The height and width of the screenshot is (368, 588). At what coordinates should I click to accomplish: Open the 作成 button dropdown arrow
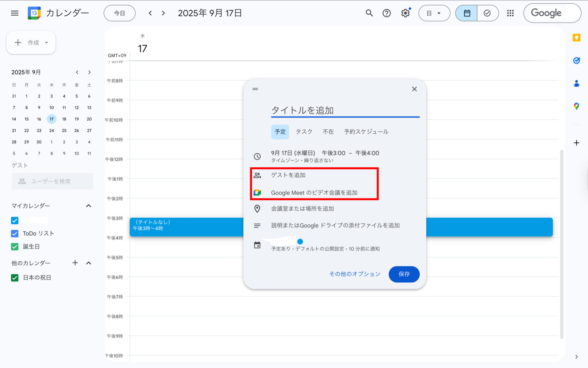(x=46, y=43)
